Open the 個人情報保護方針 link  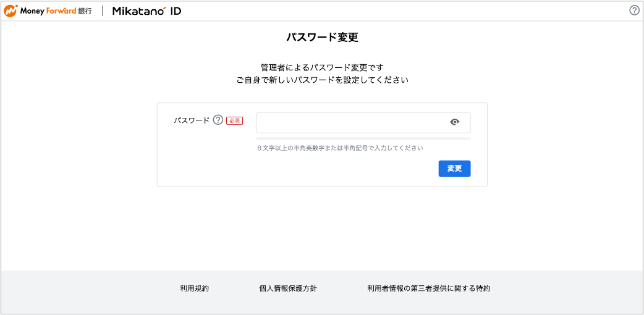pos(287,288)
